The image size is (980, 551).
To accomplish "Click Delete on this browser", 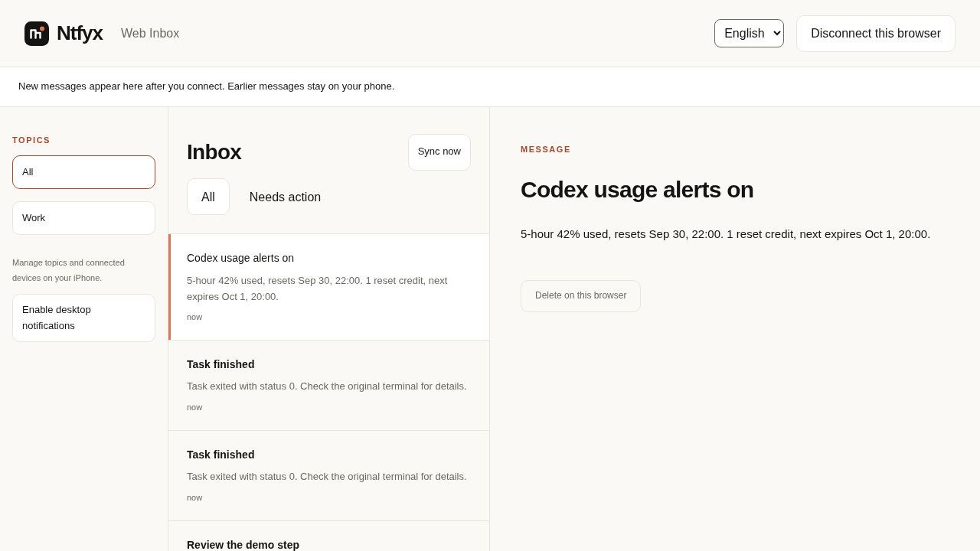I will pos(580,296).
